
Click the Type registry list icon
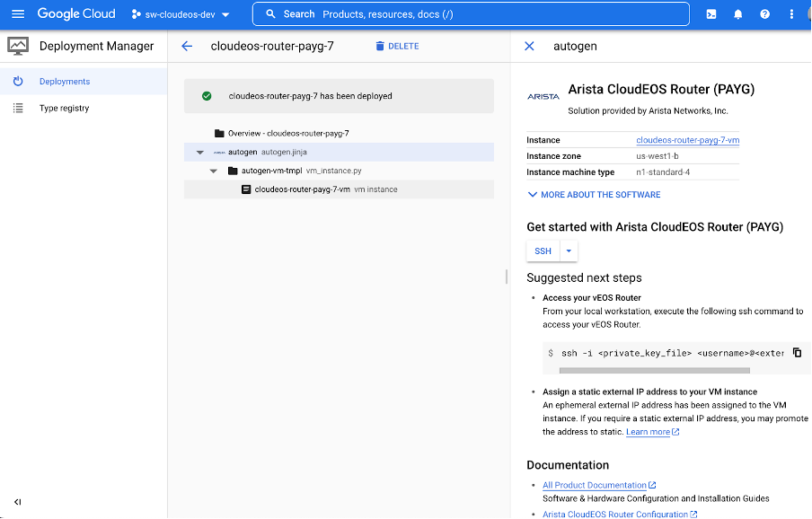tap(18, 108)
